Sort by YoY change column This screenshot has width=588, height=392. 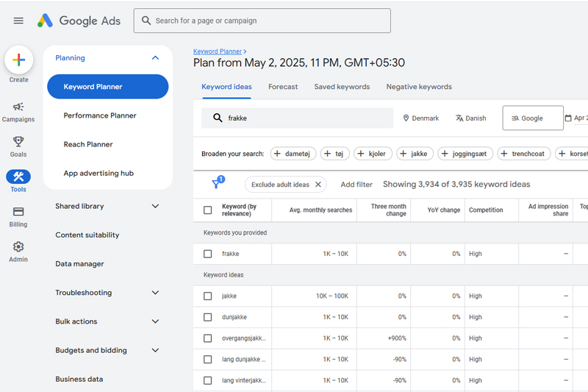(444, 210)
